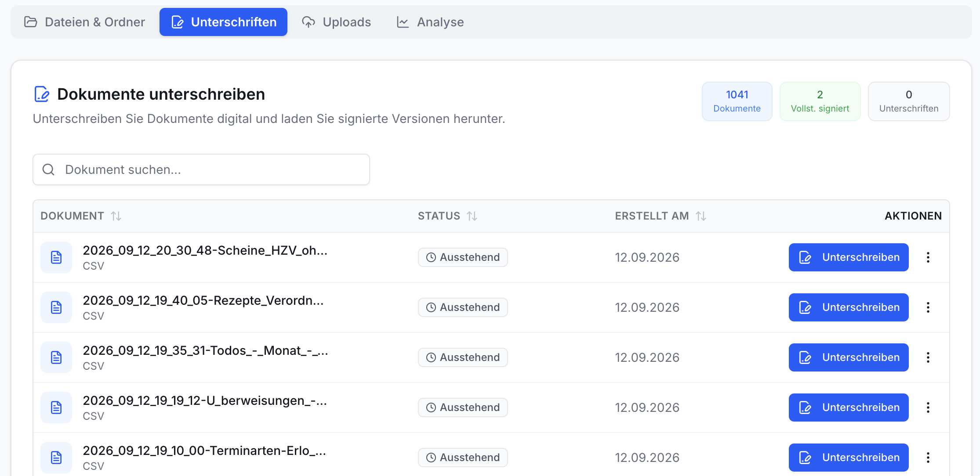Click the 0 Unterschriften counter card
Screen dimensions: 980x476
click(909, 101)
